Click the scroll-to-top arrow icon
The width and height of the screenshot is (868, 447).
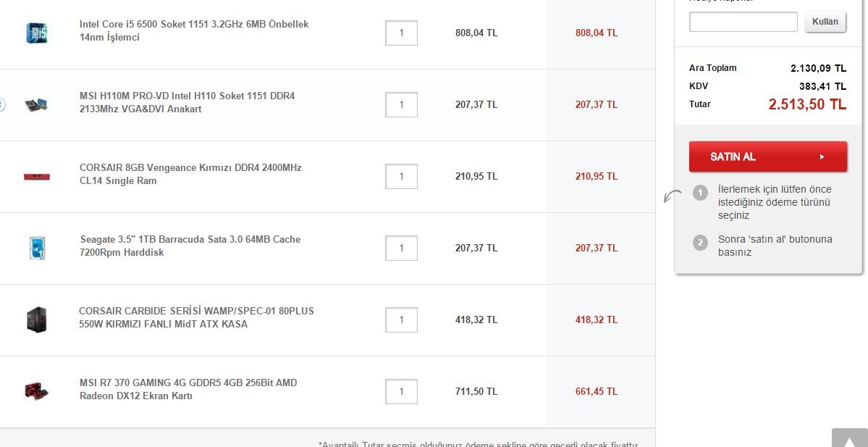(x=848, y=438)
